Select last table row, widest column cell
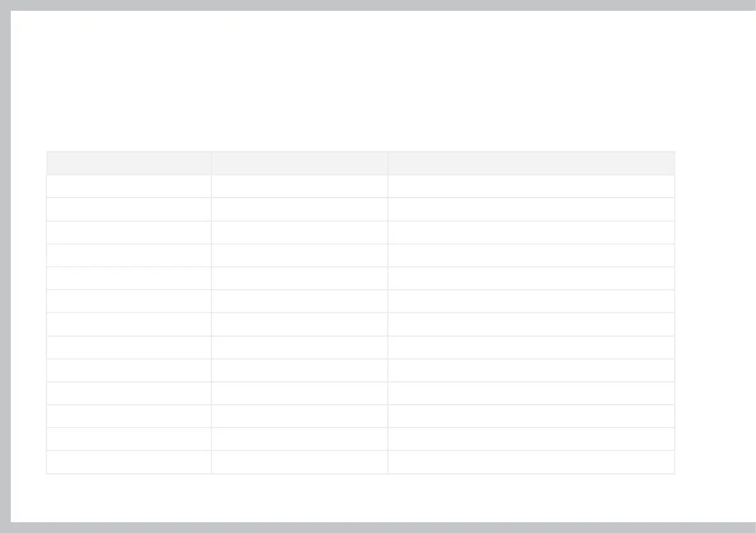This screenshot has width=756, height=533. pos(531,462)
